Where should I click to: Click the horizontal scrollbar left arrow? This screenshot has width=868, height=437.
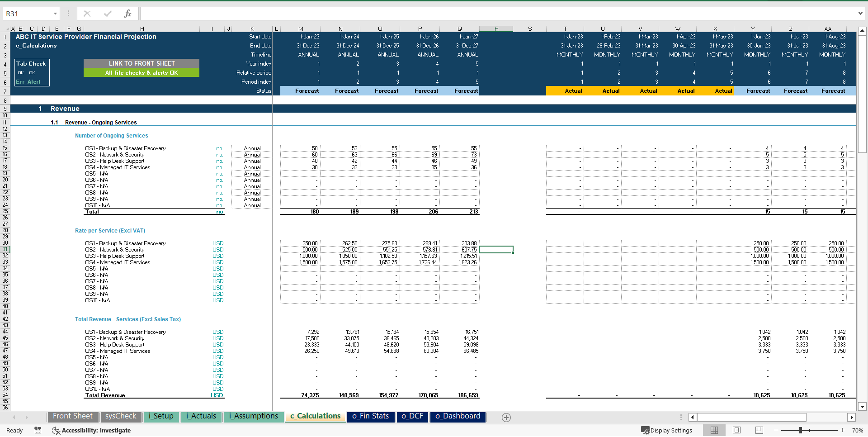pyautogui.click(x=693, y=417)
